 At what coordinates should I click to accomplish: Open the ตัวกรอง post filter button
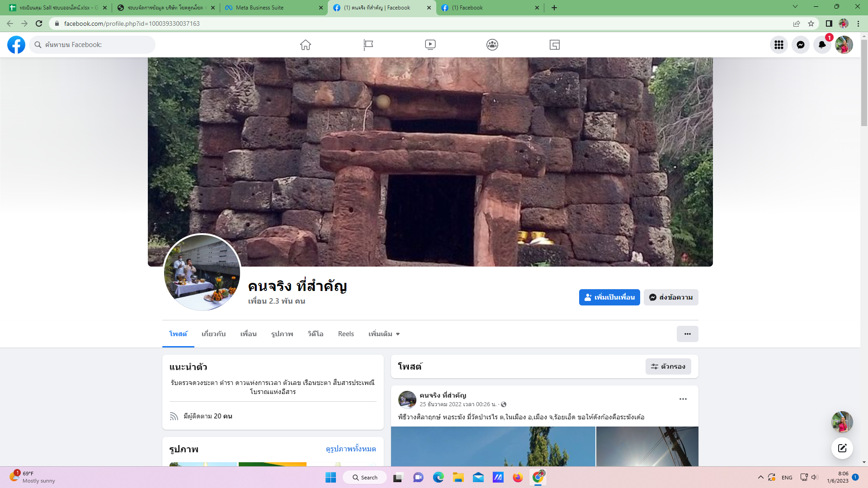point(668,366)
